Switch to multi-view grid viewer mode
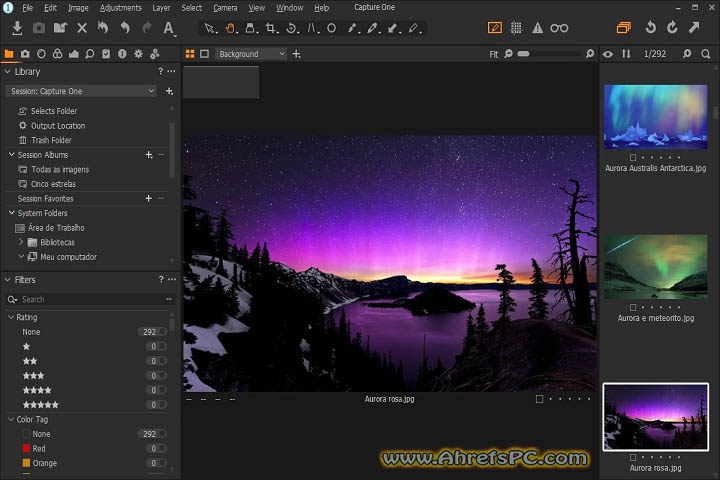The height and width of the screenshot is (480, 720). coord(190,54)
